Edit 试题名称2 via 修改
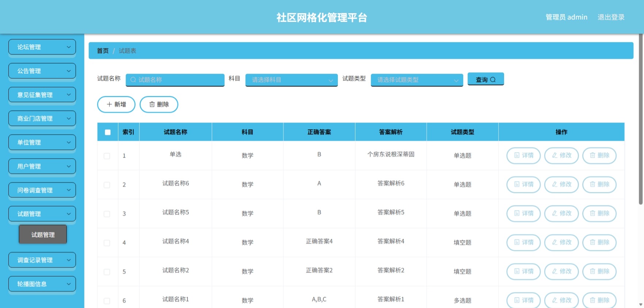Image resolution: width=644 pixels, height=308 pixels. (561, 272)
